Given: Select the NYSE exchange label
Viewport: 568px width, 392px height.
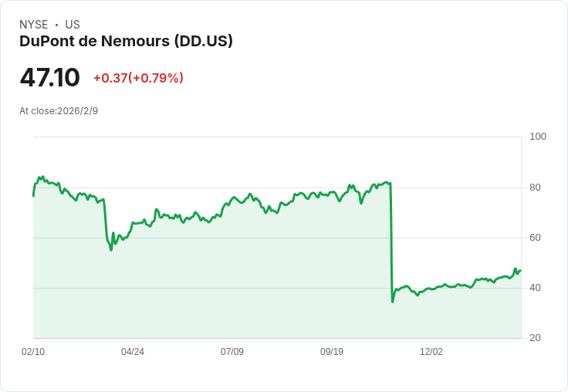Looking at the screenshot, I should tap(34, 25).
